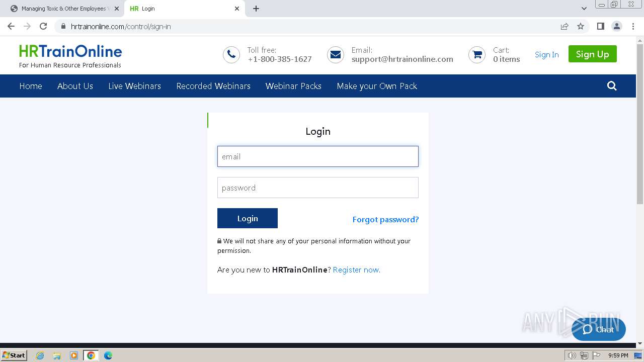
Task: Click the browser address bar URL
Action: click(121, 26)
